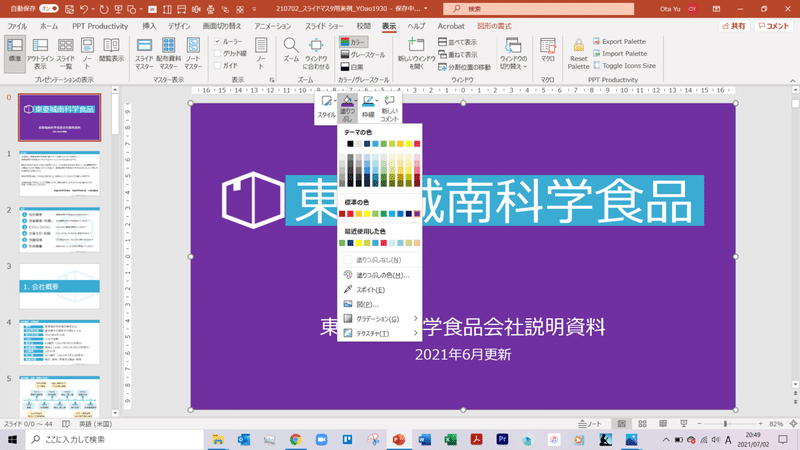
Task: Switch to Slide Sorter (スライド一覧) view
Action: click(65, 53)
